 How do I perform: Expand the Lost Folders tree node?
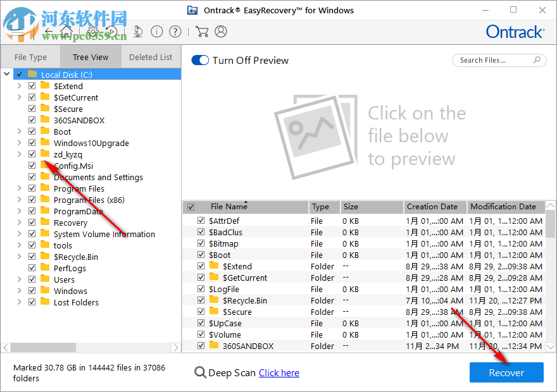coord(20,302)
